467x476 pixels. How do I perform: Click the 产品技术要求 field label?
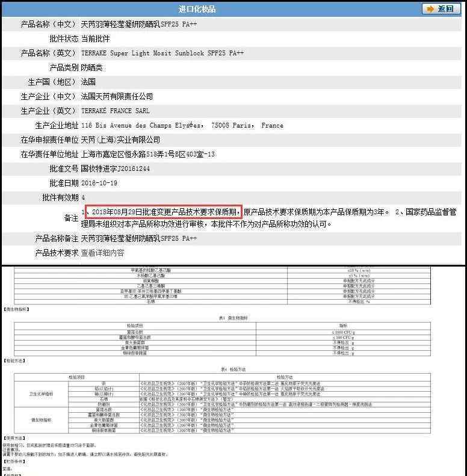pos(57,253)
